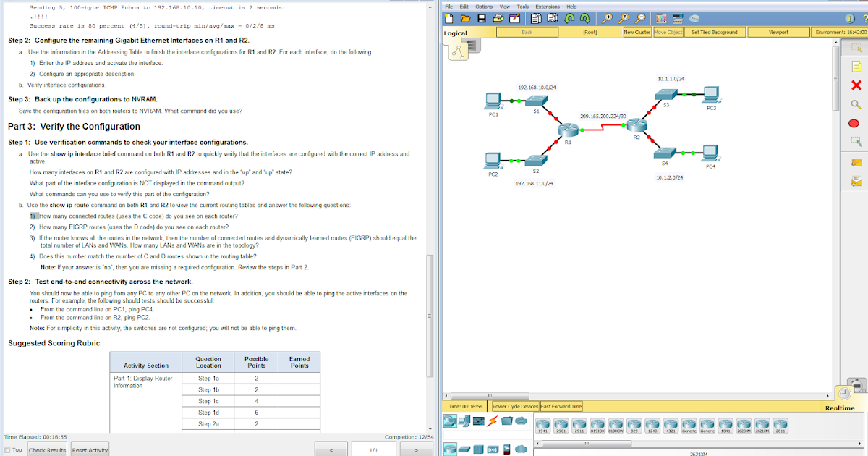868x456 pixels.
Task: Open the Drawing Palette icon
Action: [x=661, y=18]
